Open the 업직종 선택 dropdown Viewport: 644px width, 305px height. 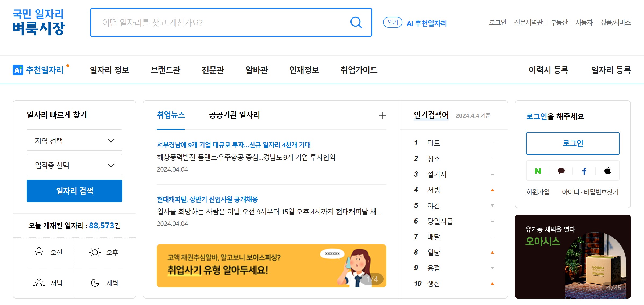tap(74, 165)
